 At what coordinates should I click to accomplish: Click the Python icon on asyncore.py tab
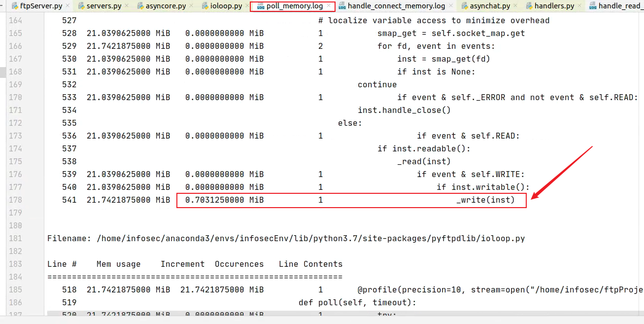(140, 6)
